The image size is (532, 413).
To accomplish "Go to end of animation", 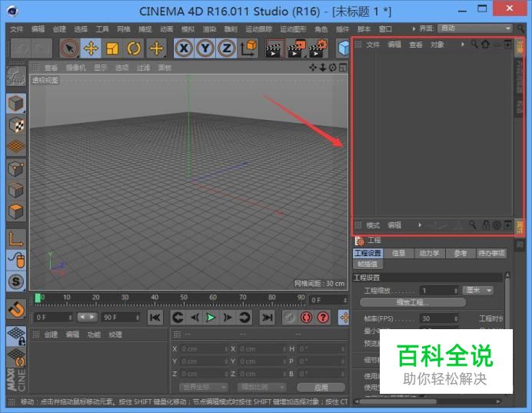I will (x=267, y=318).
